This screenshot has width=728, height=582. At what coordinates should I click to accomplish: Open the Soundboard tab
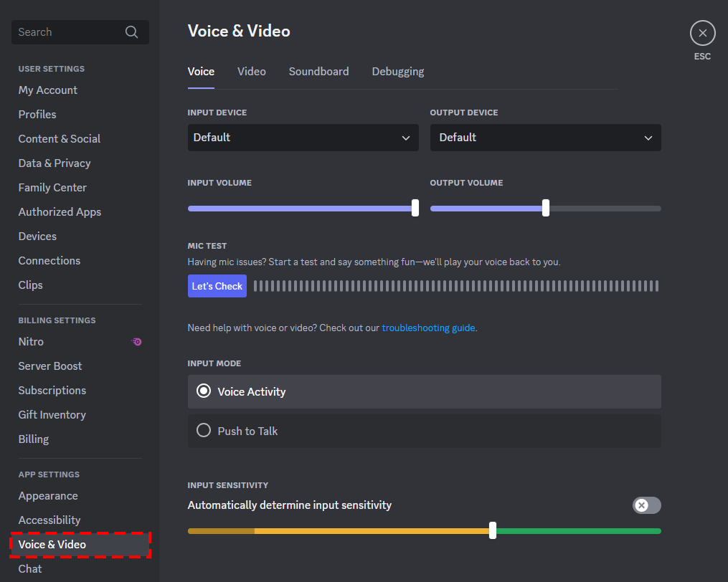[x=318, y=72]
